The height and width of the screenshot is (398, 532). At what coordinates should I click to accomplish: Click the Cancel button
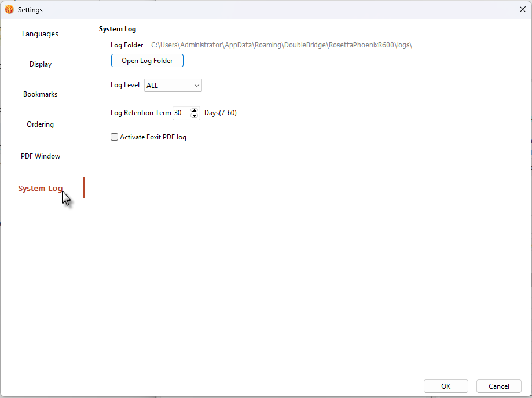[x=499, y=386]
